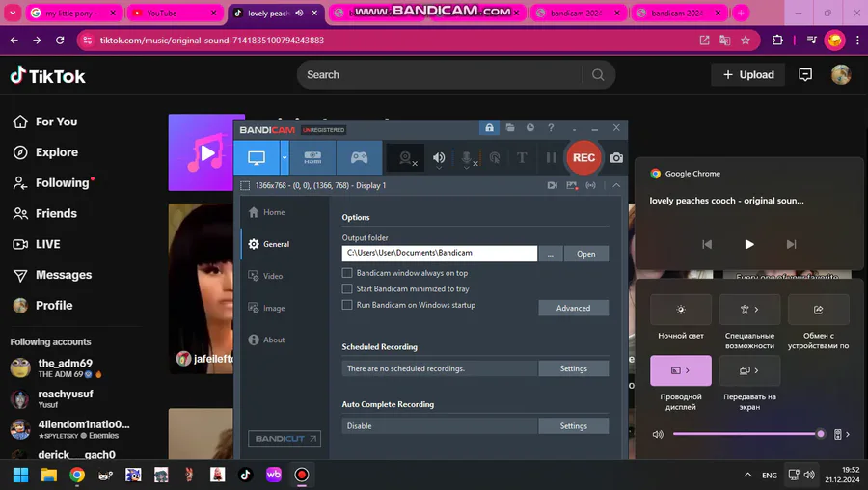Toggle webcam overlay icon in Bandicam
This screenshot has width=868, height=490.
(x=406, y=158)
